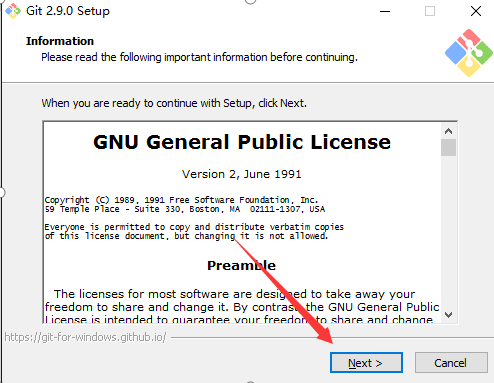Click the disabled maximize button

click(430, 11)
